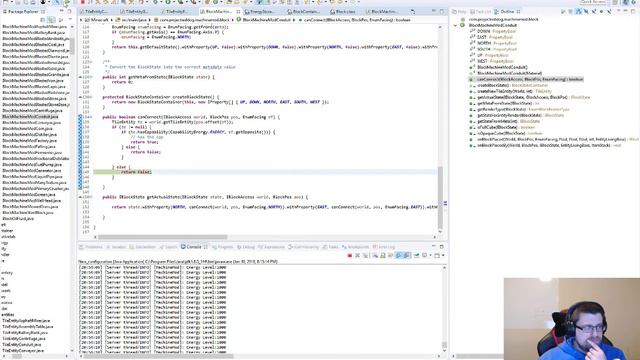Clear the console with the document icon
Image resolution: width=640 pixels, height=360 pixels.
375,256
